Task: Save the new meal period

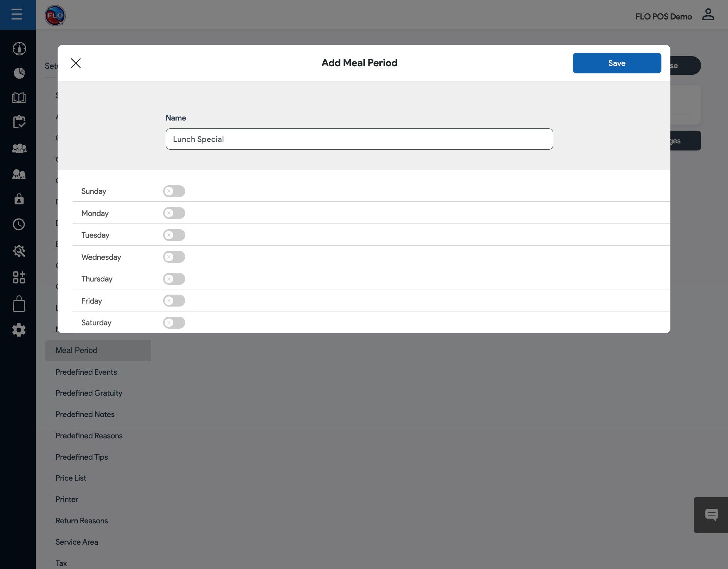Action: 617,63
